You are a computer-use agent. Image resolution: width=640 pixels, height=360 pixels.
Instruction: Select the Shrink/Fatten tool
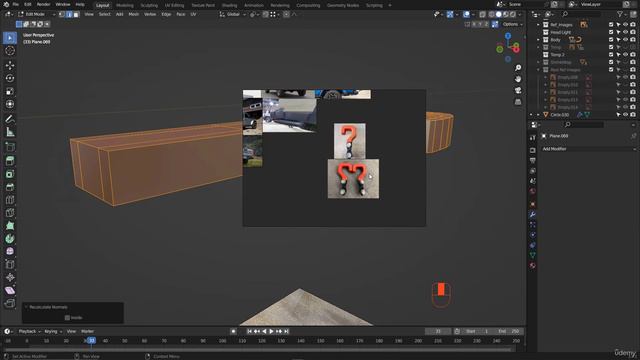pos(10,278)
